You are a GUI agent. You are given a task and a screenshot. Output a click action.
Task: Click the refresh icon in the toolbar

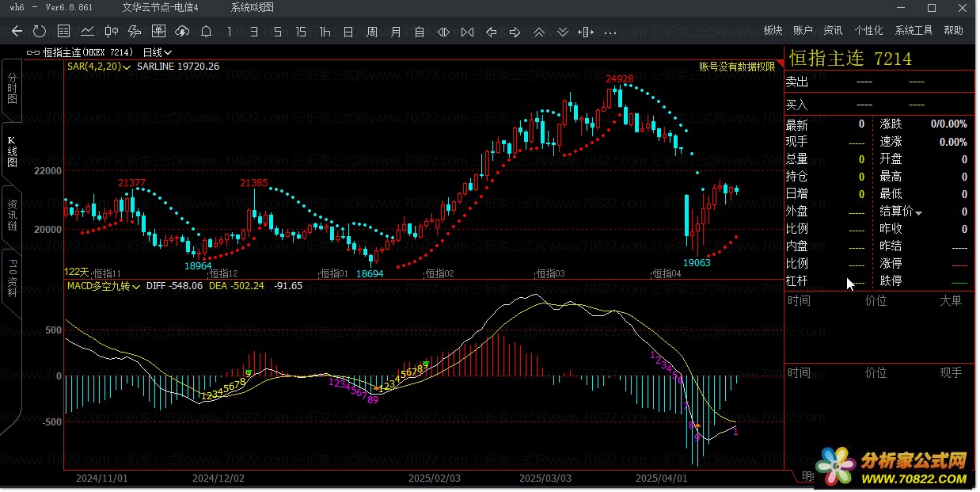(40, 32)
